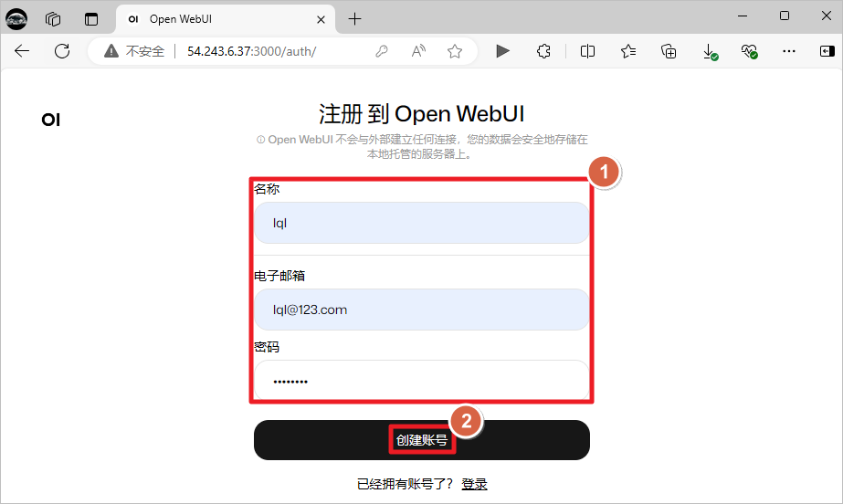Click the password input field

point(422,381)
